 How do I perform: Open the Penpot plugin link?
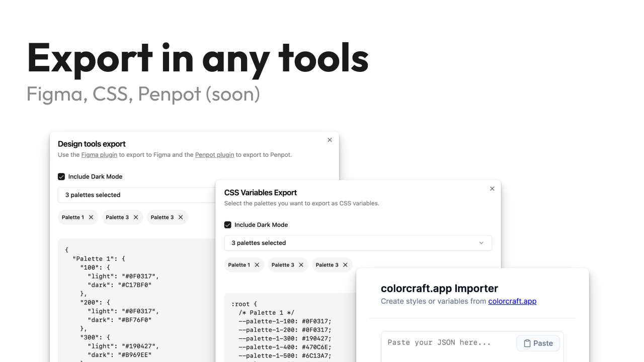click(214, 155)
